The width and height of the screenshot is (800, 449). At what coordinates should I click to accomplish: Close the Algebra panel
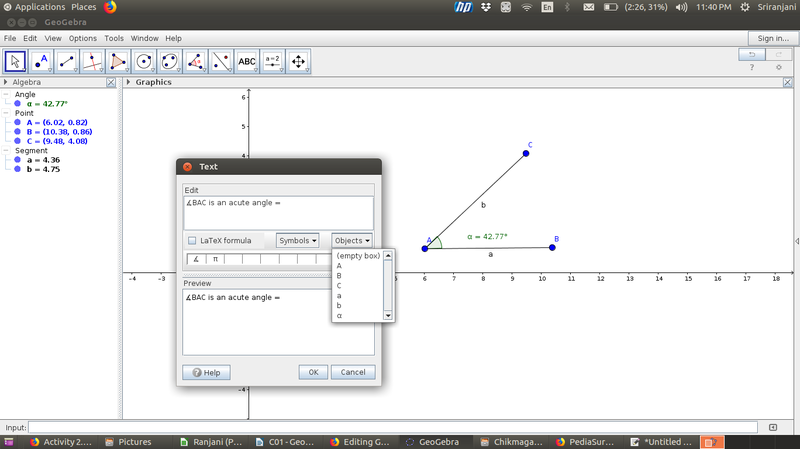pyautogui.click(x=111, y=82)
